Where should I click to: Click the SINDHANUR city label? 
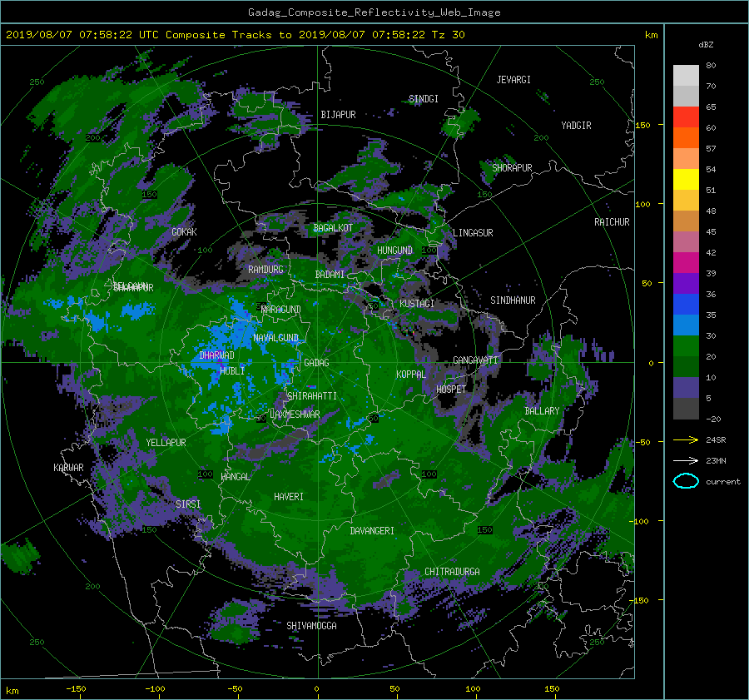[513, 300]
